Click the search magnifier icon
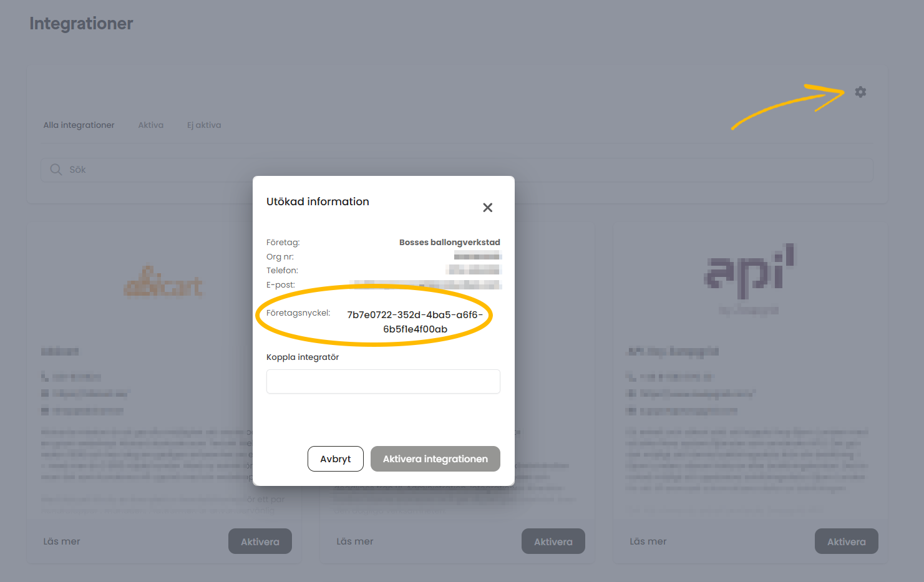 click(56, 170)
